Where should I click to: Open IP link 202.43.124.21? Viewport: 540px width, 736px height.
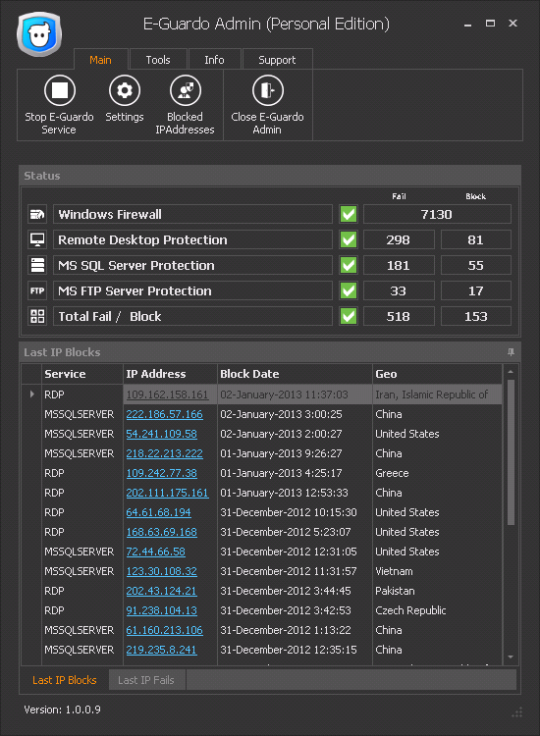click(162, 591)
